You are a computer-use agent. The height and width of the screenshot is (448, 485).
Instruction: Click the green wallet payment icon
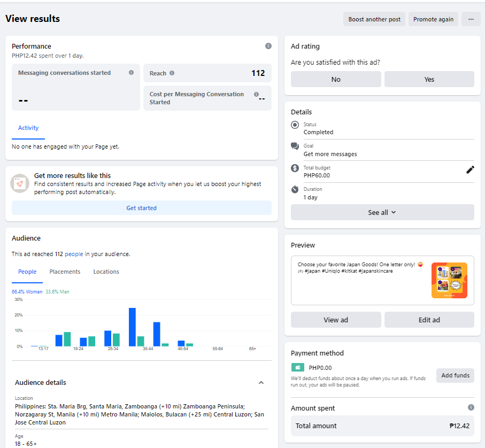[x=297, y=368]
